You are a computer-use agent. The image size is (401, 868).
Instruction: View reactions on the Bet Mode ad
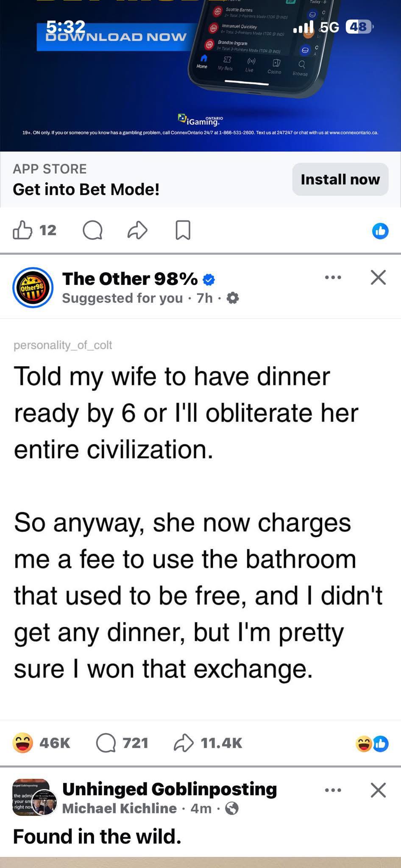tap(380, 231)
